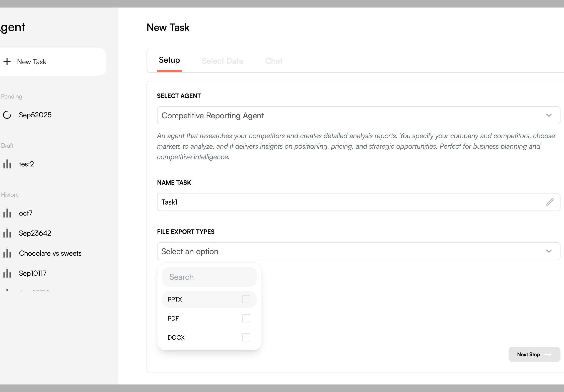This screenshot has height=392, width=564.
Task: Switch to the Chat tab
Action: (273, 61)
